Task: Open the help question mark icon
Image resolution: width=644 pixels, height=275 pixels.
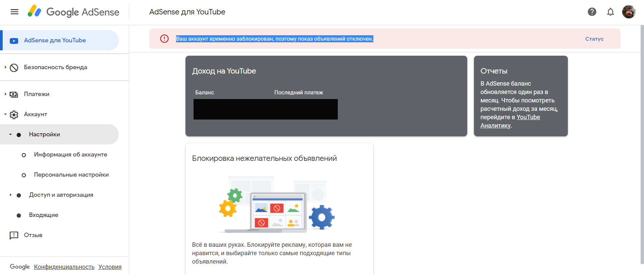Action: 592,12
